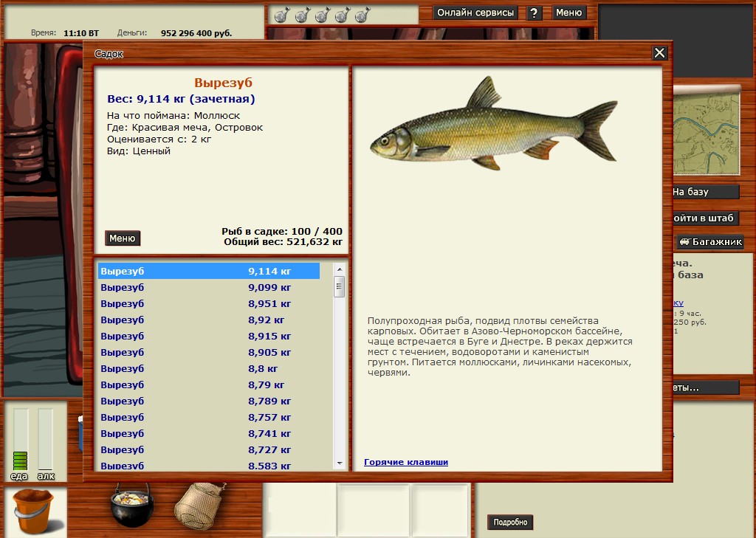Select Вырезуб 8,789 кг row

[x=209, y=401]
